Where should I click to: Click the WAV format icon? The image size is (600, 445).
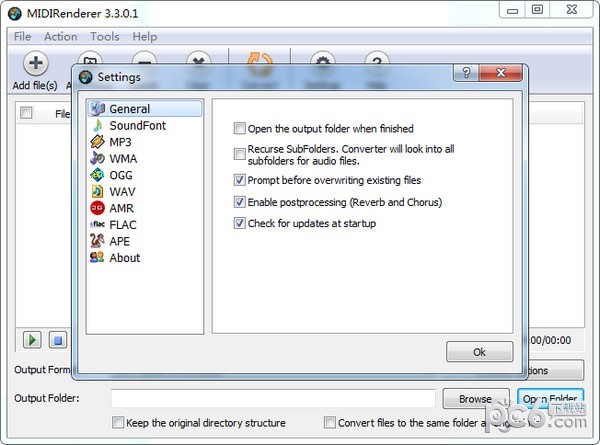click(97, 191)
